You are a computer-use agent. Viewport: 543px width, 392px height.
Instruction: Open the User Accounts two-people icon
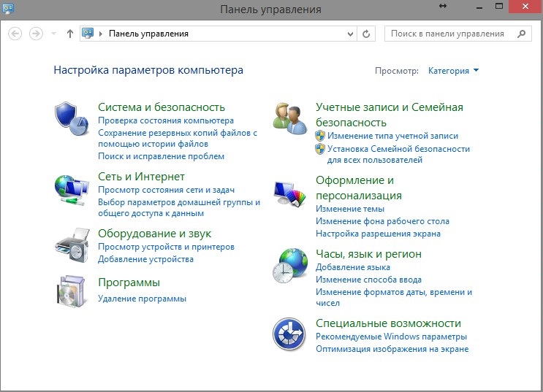click(290, 119)
